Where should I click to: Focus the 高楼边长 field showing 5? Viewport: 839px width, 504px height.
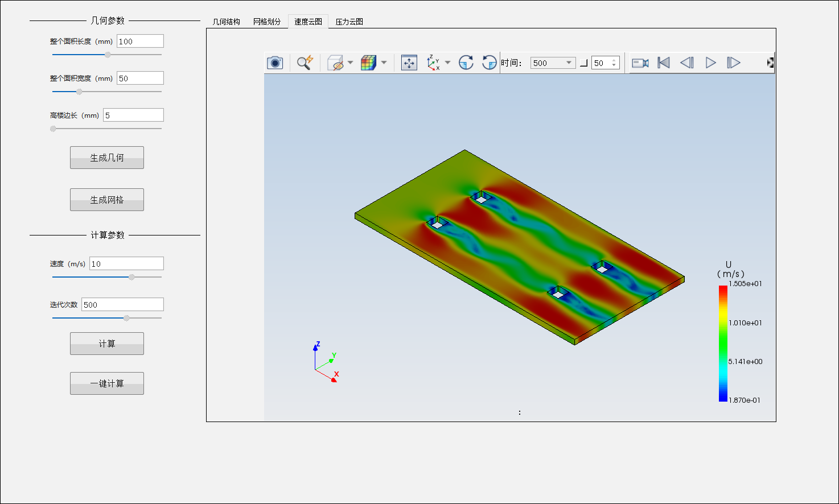[133, 115]
